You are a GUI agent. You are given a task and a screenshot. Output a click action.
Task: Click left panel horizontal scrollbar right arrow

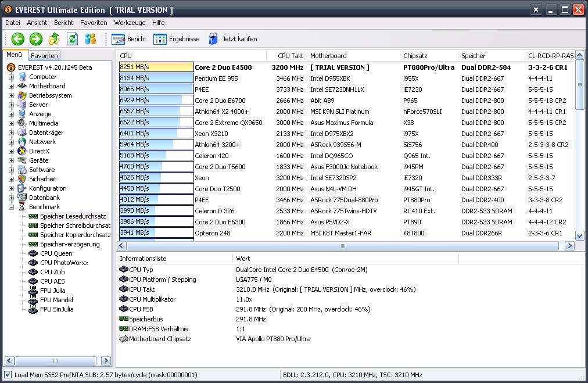(106, 361)
